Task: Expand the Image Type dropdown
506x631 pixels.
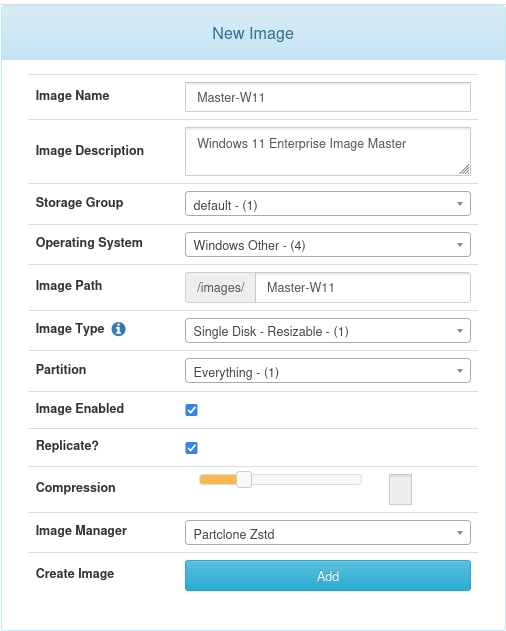Action: [x=328, y=331]
